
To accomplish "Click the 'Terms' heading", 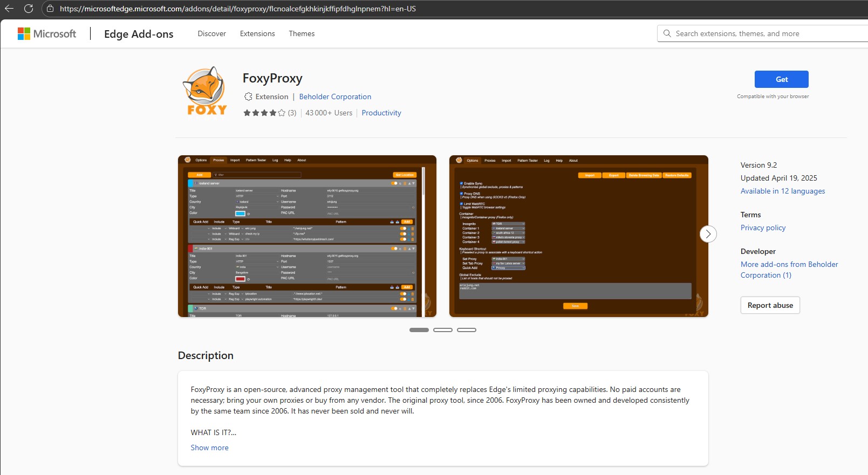I will [x=751, y=215].
